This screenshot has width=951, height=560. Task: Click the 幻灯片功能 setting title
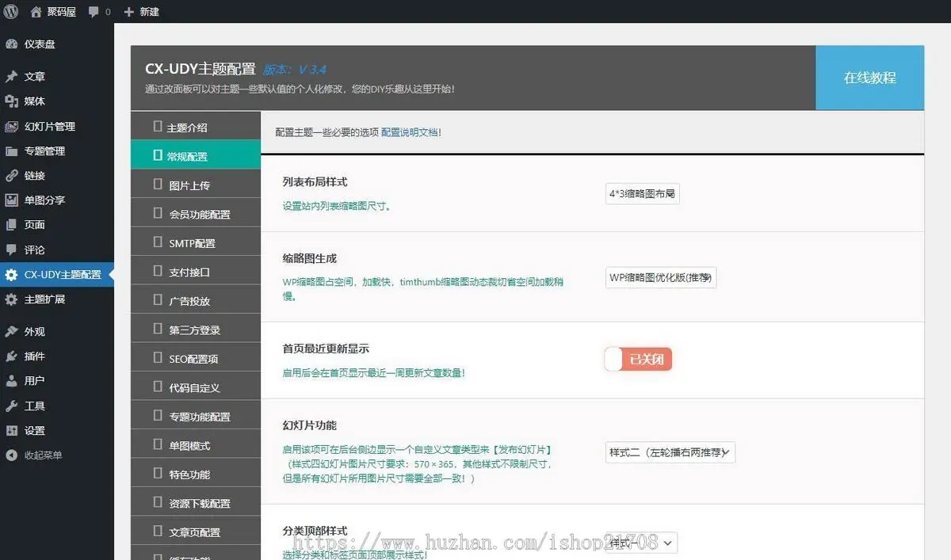pyautogui.click(x=310, y=425)
